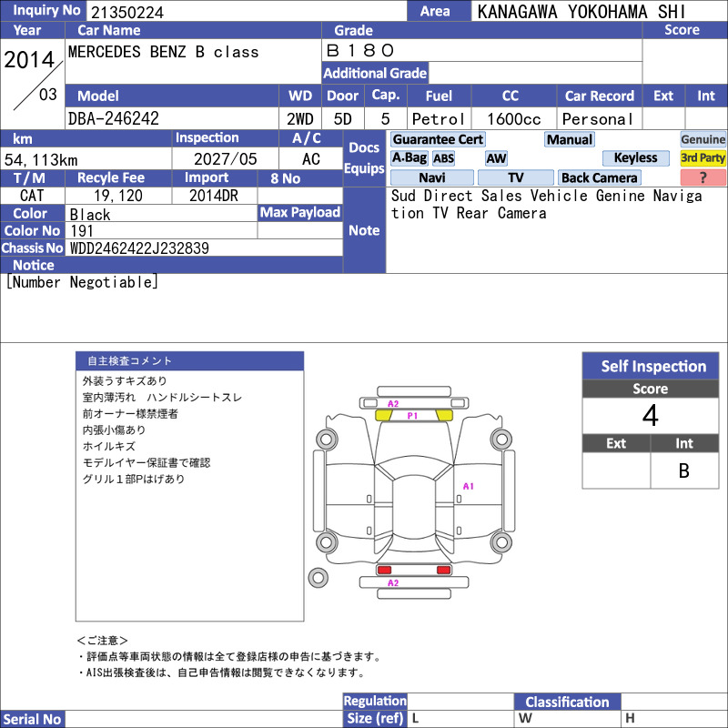Select the Keyless equipment badge
This screenshot has width=728, height=728.
click(635, 157)
